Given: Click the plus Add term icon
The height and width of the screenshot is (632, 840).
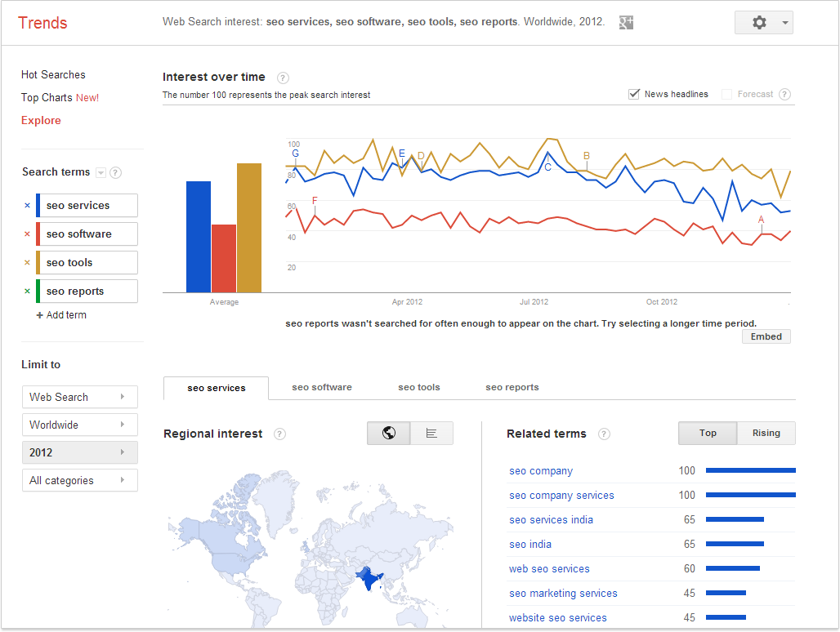Looking at the screenshot, I should (40, 315).
